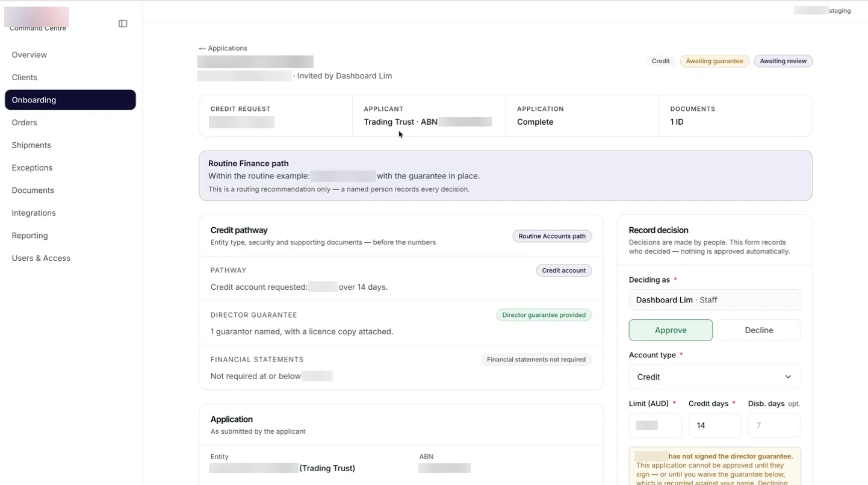Click the Financial statements not required badge
Viewport: 868px width, 485px height.
click(x=536, y=360)
